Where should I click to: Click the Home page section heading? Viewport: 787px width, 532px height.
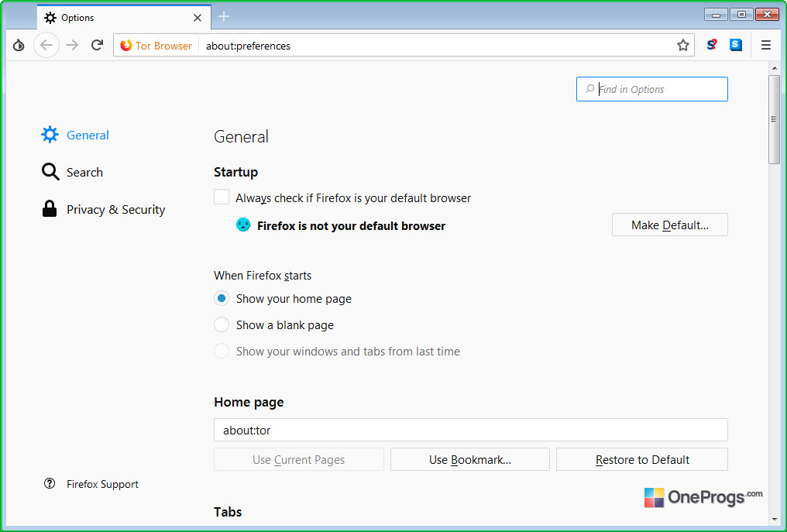click(249, 402)
